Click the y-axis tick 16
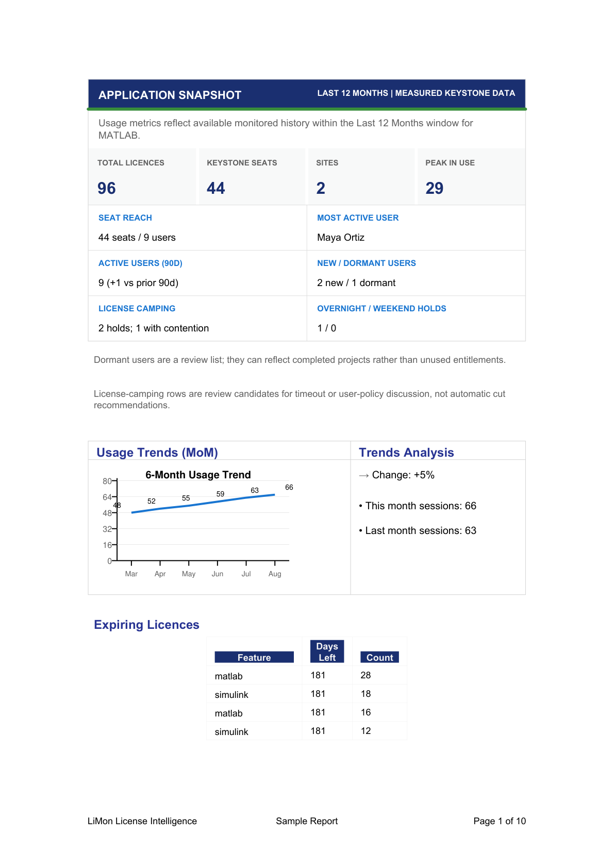 107,545
